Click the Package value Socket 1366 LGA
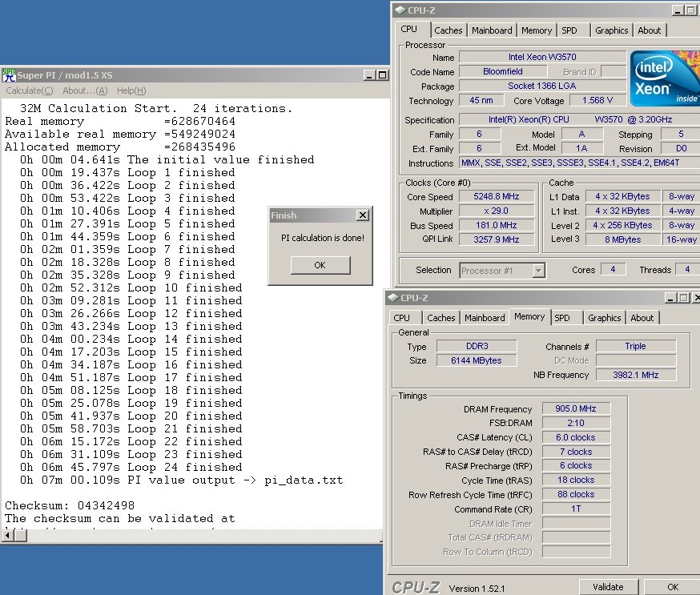This screenshot has width=700, height=595. [x=542, y=86]
